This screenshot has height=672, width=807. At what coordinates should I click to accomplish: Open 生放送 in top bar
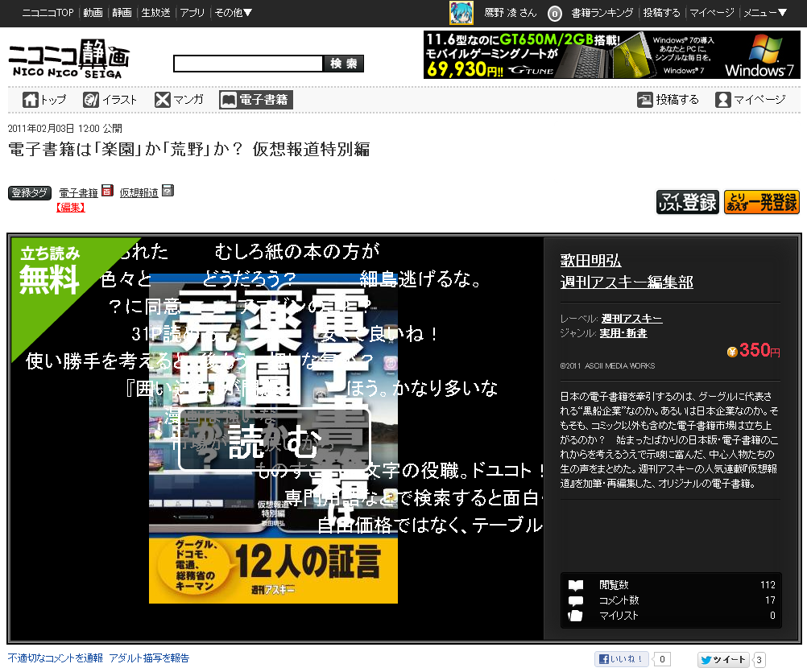click(156, 13)
